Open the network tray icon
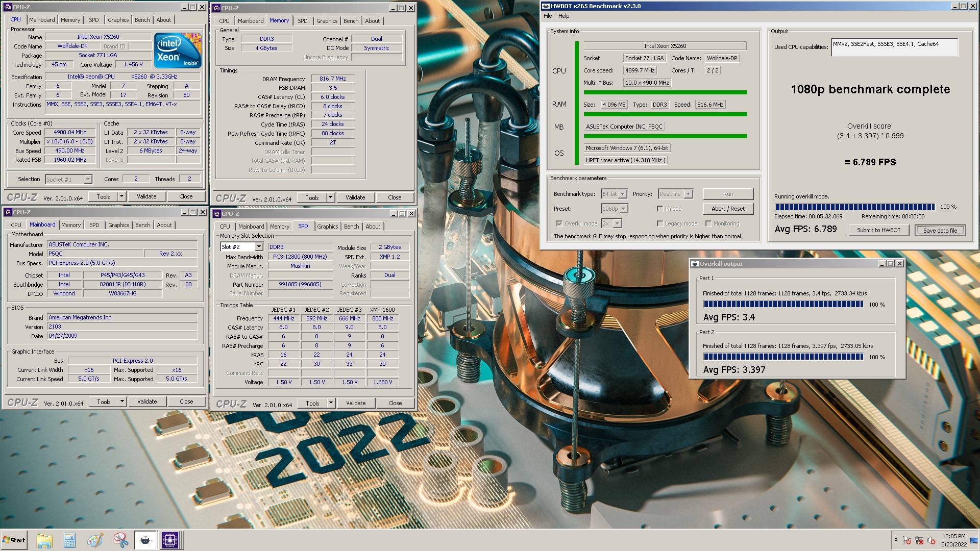Screen dimensions: 980x551 (x=919, y=540)
